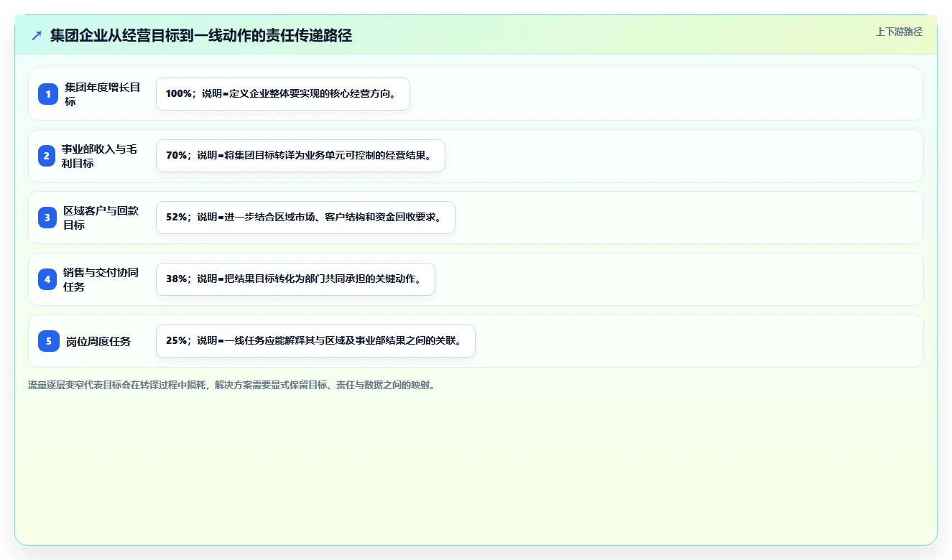The width and height of the screenshot is (952, 560).
Task: Click the 52% description box
Action: click(305, 218)
